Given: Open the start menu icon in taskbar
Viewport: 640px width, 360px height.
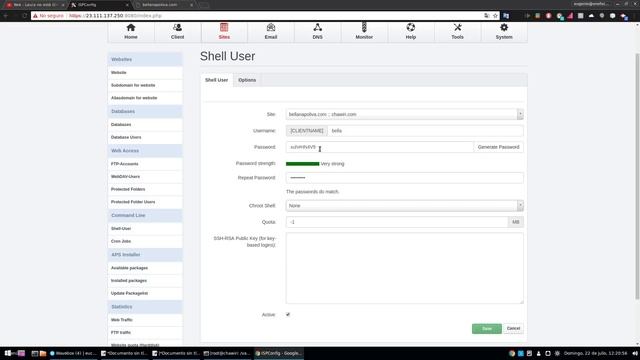Looking at the screenshot, I should (8, 353).
